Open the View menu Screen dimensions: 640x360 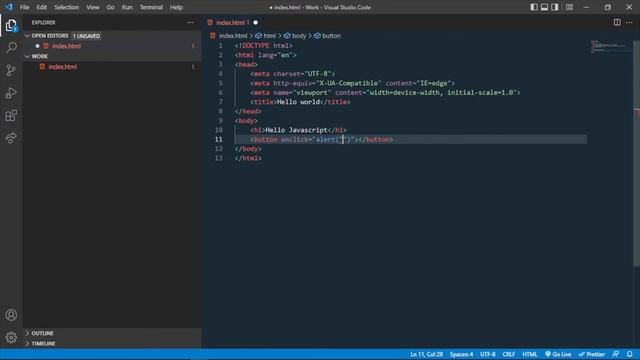click(x=93, y=7)
